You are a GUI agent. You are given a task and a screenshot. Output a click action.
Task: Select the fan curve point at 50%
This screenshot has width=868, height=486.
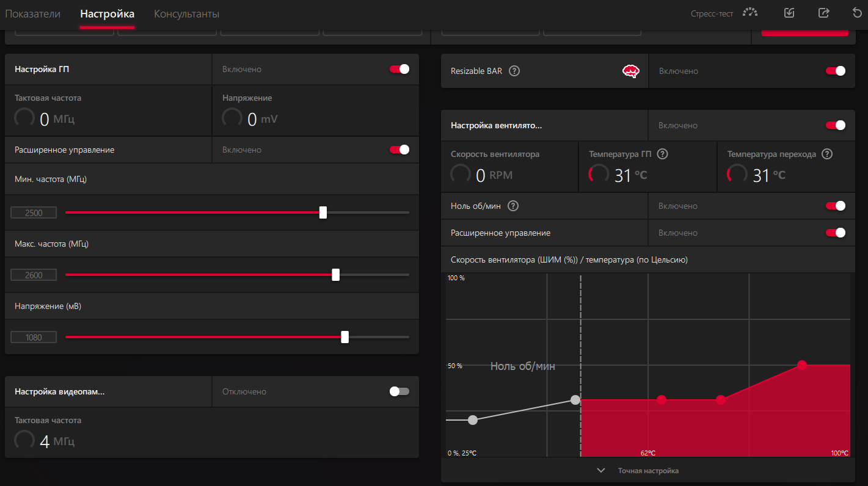(802, 365)
